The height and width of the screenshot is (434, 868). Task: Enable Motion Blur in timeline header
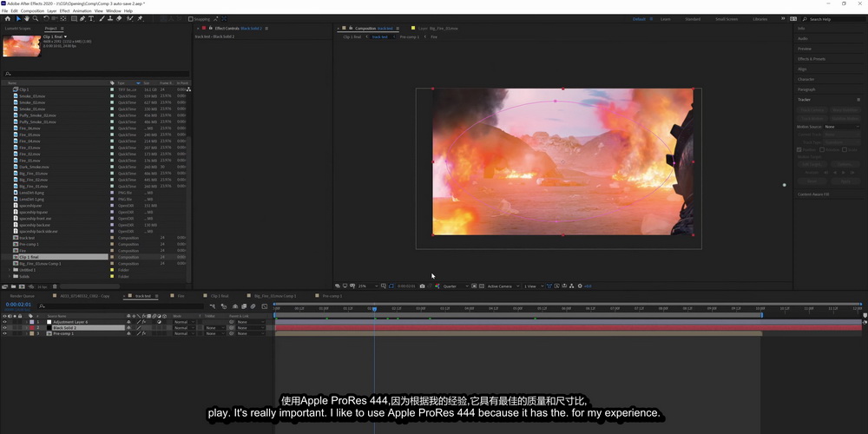pyautogui.click(x=253, y=306)
